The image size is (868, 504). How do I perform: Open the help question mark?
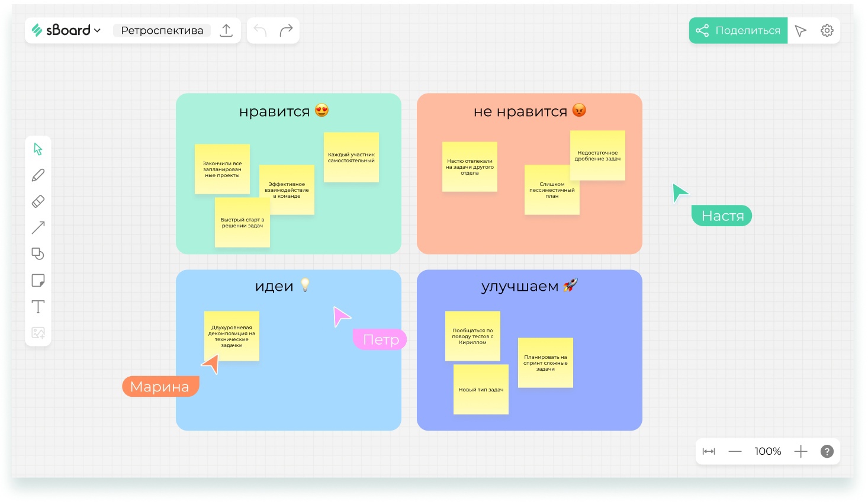[x=827, y=451]
